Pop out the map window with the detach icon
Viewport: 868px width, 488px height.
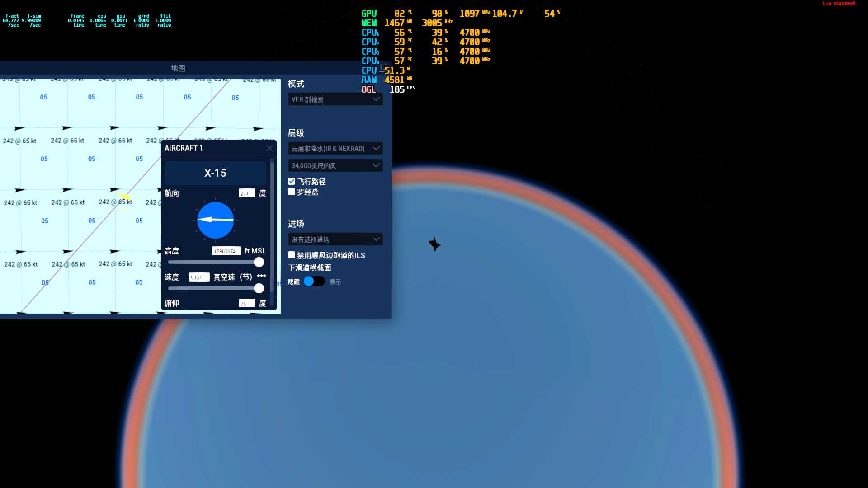(382, 68)
